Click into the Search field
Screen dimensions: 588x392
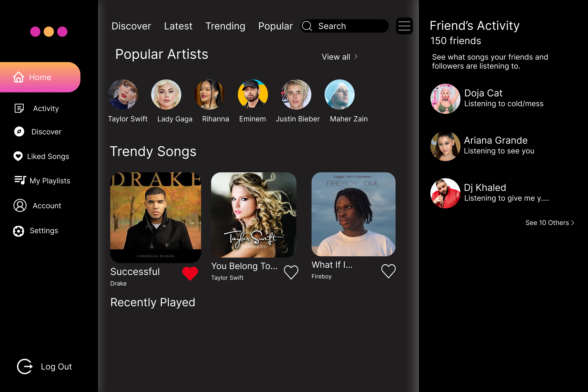344,26
